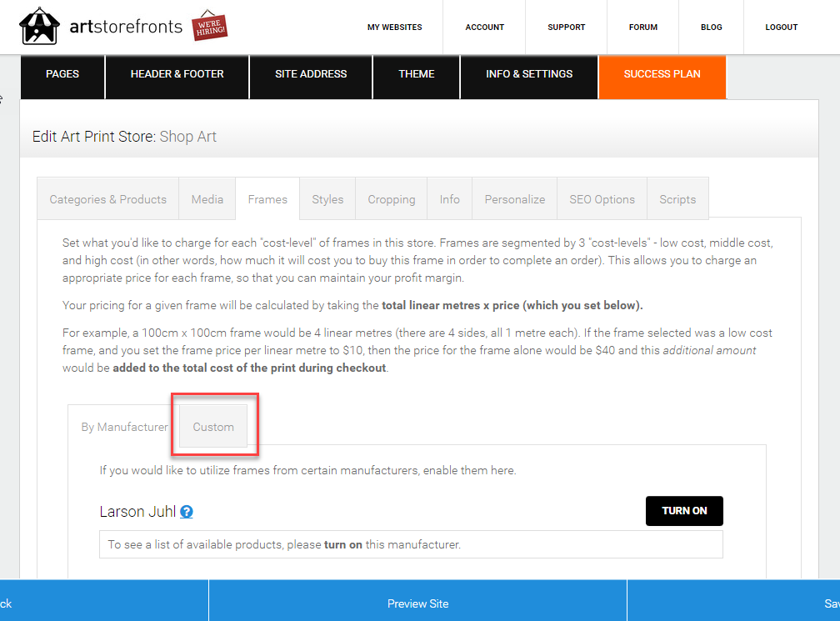
Task: Select the Scripts tab
Action: (677, 199)
